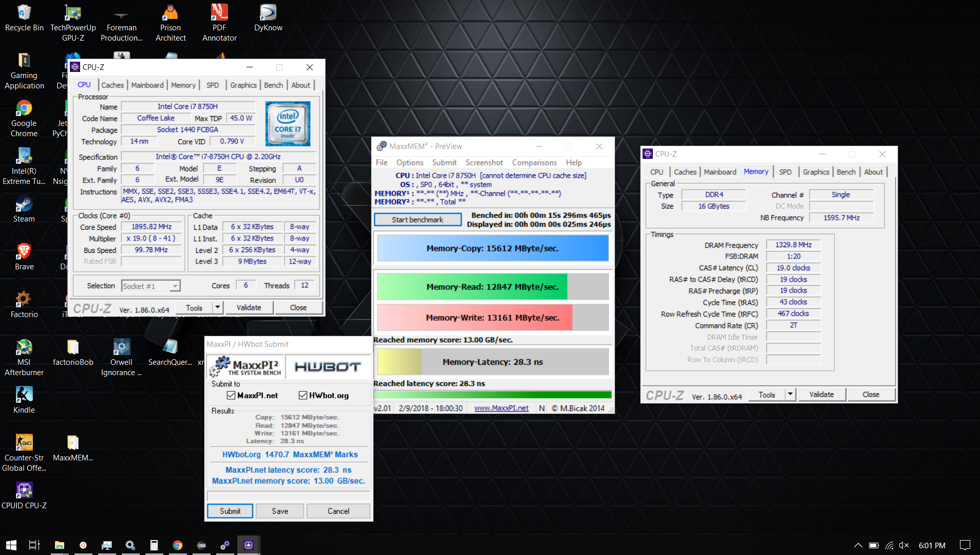980x555 pixels.
Task: Open Intel Extreme Tuning desktop icon
Action: pos(24,166)
